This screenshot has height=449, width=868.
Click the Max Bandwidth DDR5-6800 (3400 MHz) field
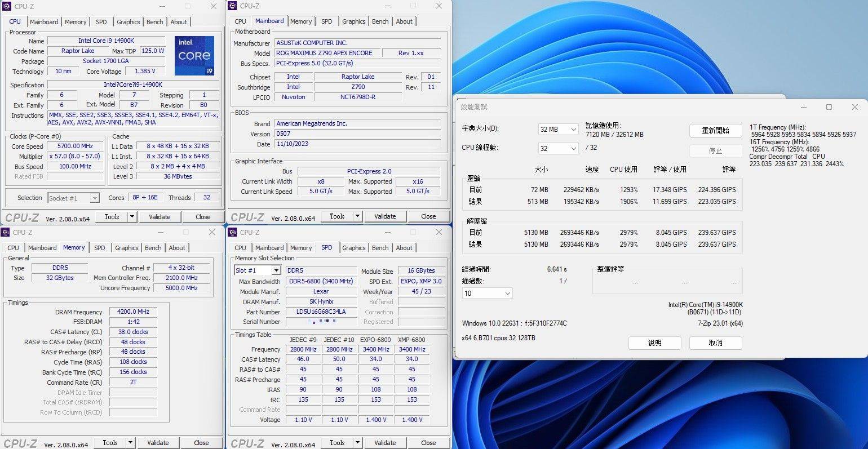321,281
